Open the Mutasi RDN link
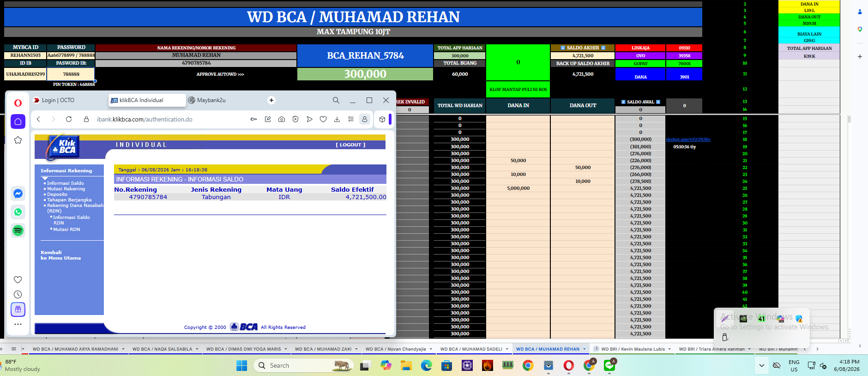Image resolution: width=868 pixels, height=376 pixels. tap(66, 230)
